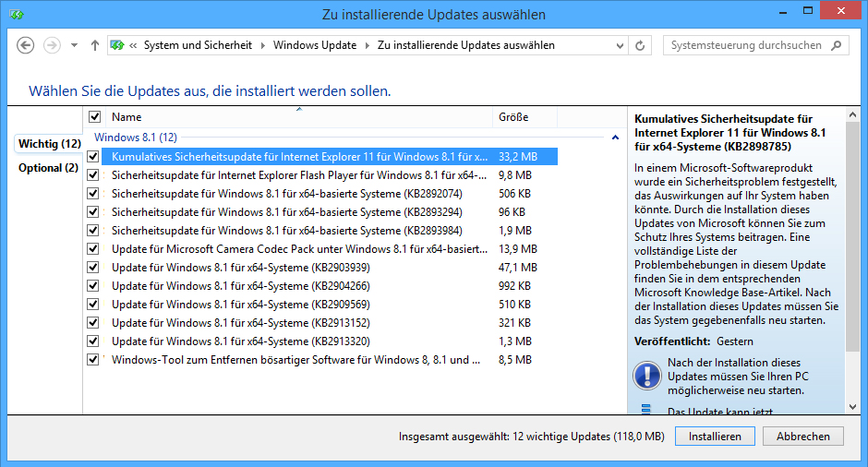Refresh the page with reload icon
868x467 pixels.
(x=640, y=45)
